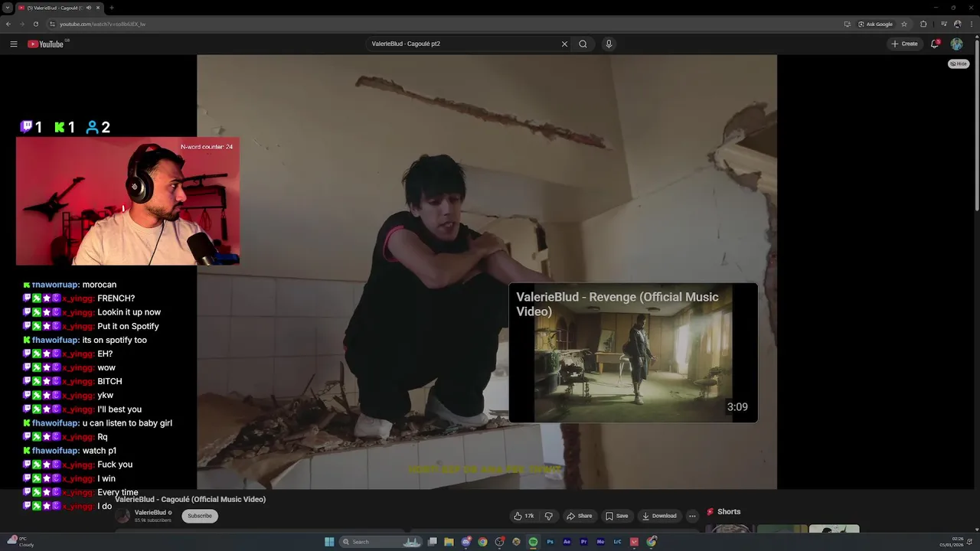Click chat message "u can listen to baby girl"
The image size is (980, 551).
127,423
